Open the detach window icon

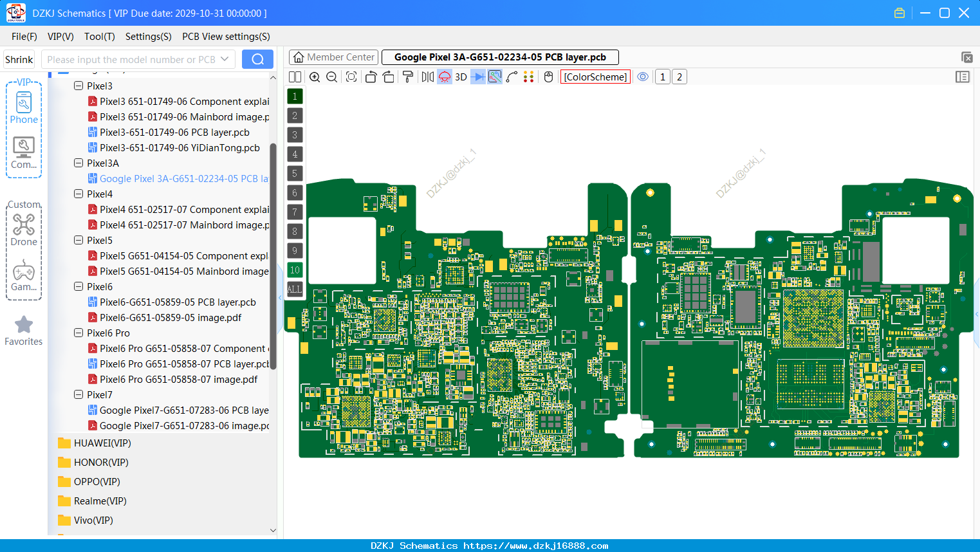[x=966, y=57]
